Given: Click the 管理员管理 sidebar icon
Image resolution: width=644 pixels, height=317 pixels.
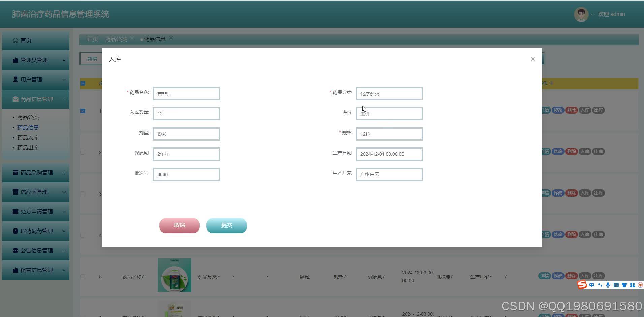Looking at the screenshot, I should tap(15, 60).
